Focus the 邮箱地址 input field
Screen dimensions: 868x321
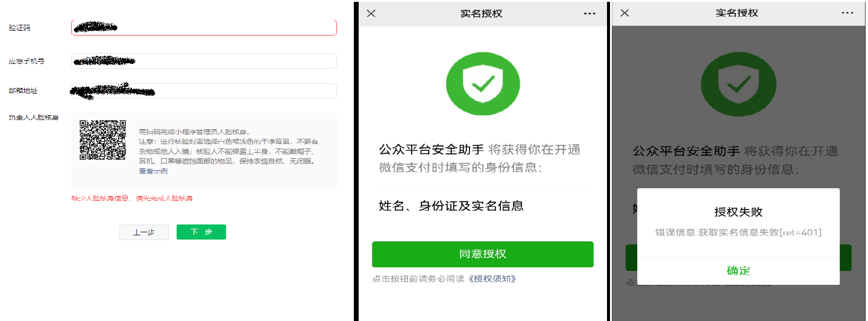[x=204, y=91]
